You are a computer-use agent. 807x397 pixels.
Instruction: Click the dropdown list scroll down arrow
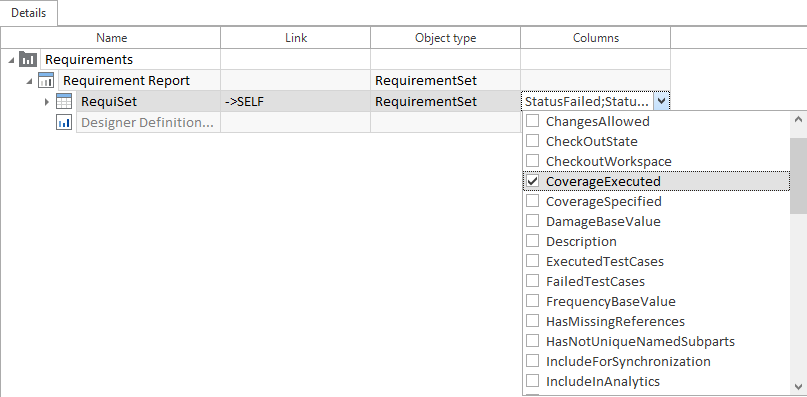pyautogui.click(x=798, y=386)
